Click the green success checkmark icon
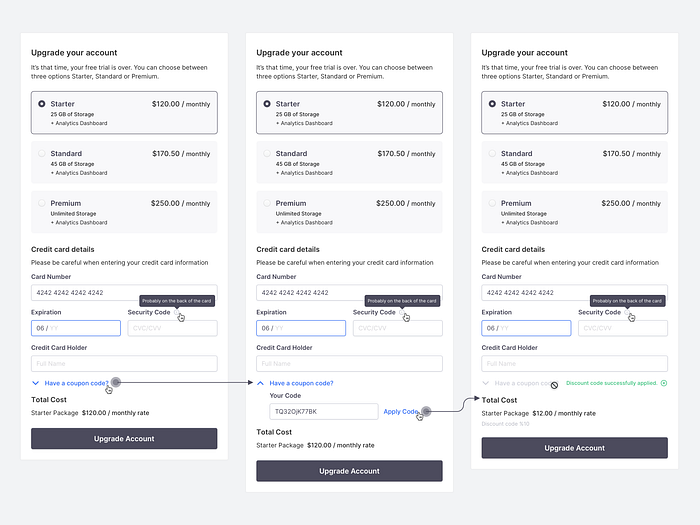The image size is (700, 525). (664, 383)
